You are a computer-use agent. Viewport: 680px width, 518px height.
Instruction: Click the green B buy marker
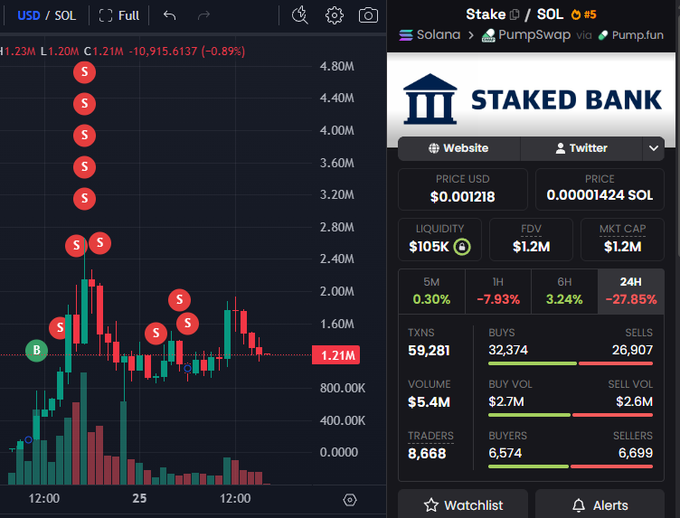pos(36,350)
